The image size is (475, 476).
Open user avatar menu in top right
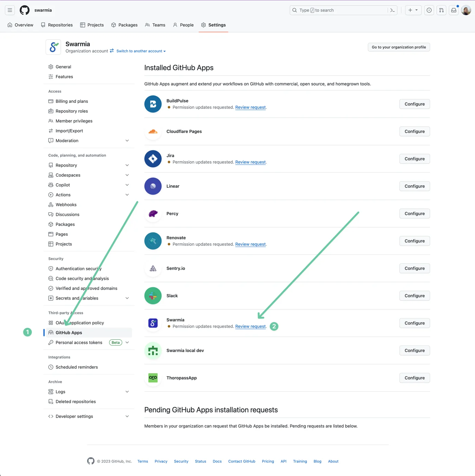pos(466,10)
